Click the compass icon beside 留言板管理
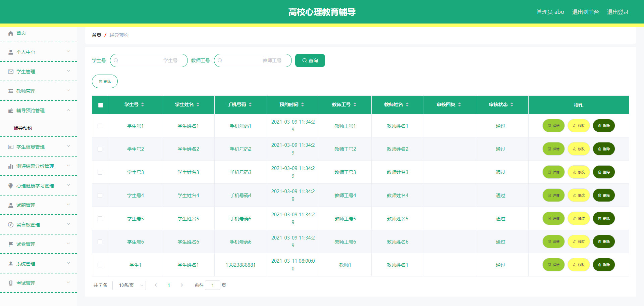Image resolution: width=644 pixels, height=306 pixels. click(11, 225)
